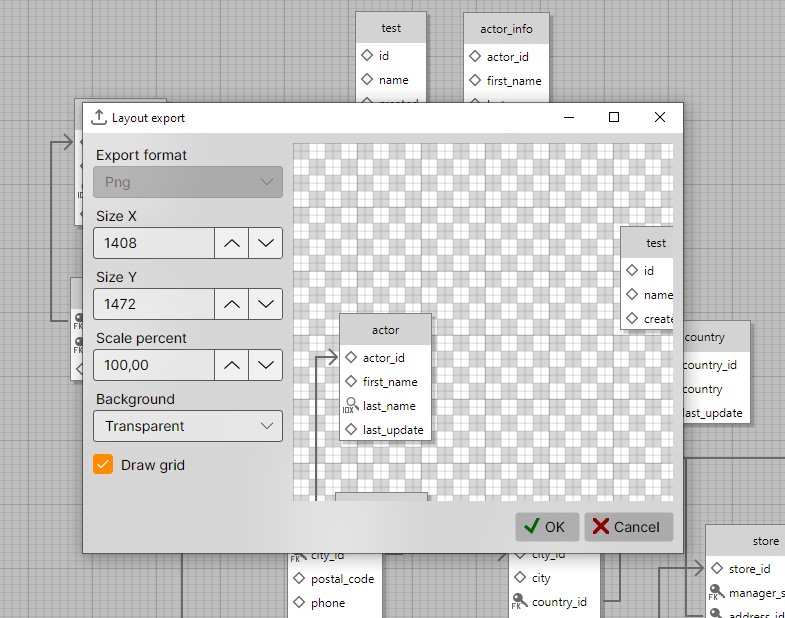Increase the Size Y value
Screen dimensions: 785x618
pos(231,304)
